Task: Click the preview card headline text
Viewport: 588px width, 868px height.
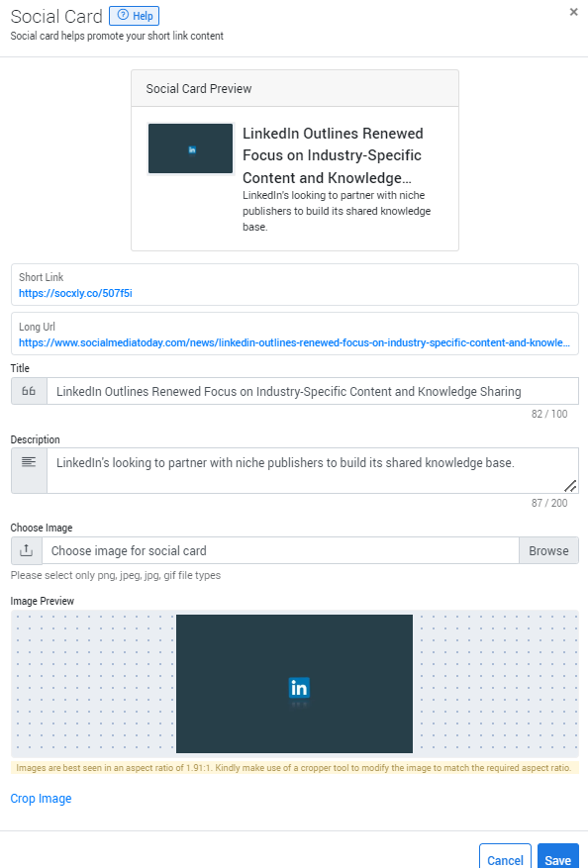Action: (333, 155)
